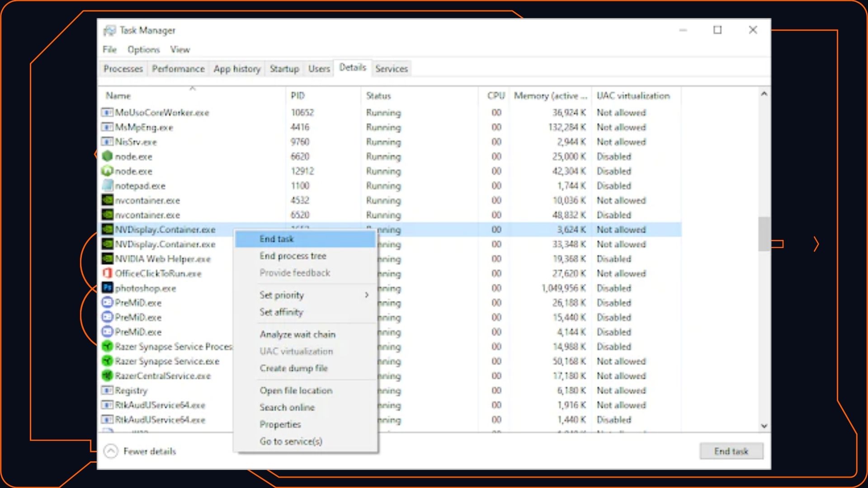This screenshot has width=868, height=488.
Task: Click RtkAudUService64.exe icon using 1,440 K
Action: click(x=107, y=419)
